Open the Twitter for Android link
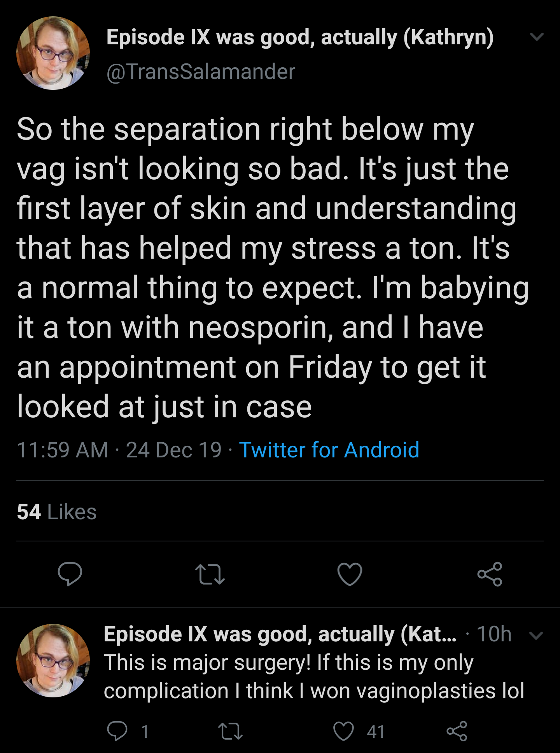This screenshot has width=560, height=753. pyautogui.click(x=329, y=450)
